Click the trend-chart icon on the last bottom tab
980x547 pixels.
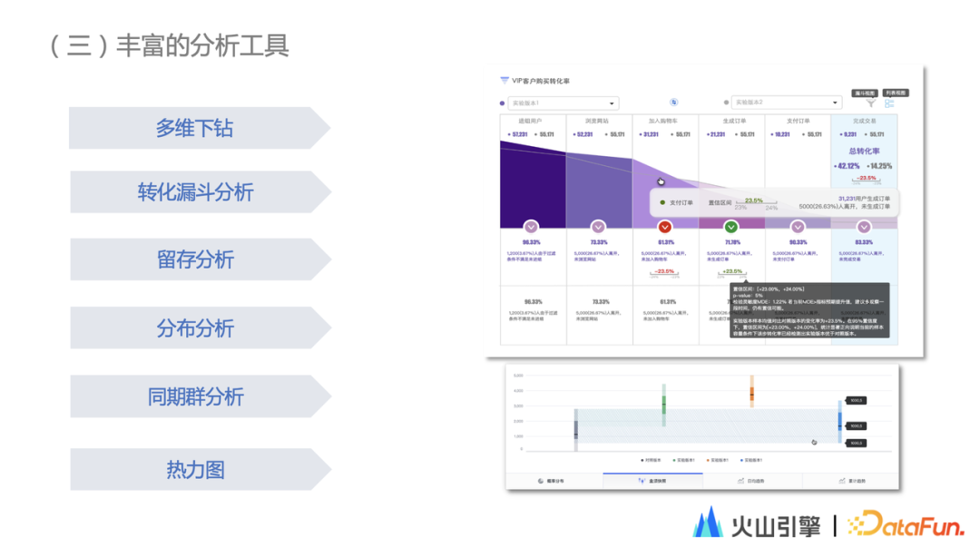pos(842,481)
